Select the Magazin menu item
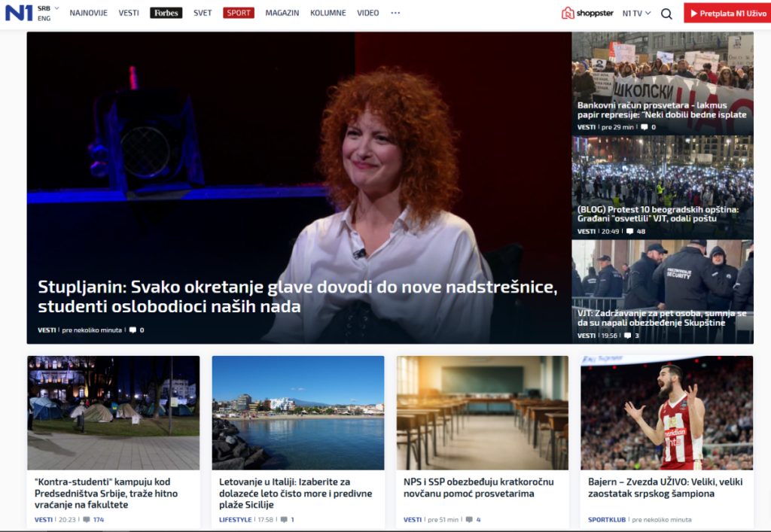The height and width of the screenshot is (532, 771). point(282,13)
